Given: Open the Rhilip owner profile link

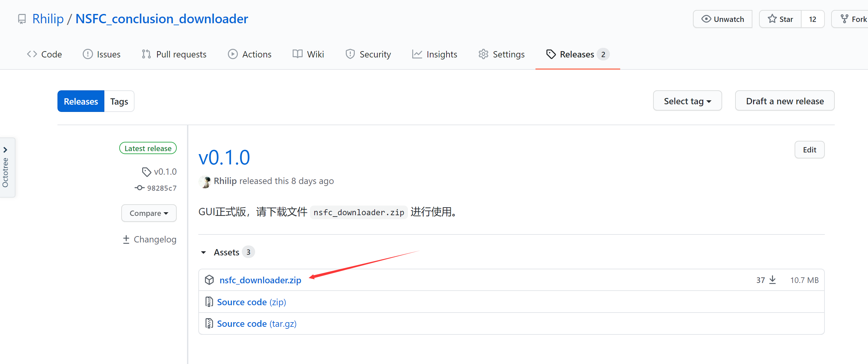Looking at the screenshot, I should tap(48, 19).
